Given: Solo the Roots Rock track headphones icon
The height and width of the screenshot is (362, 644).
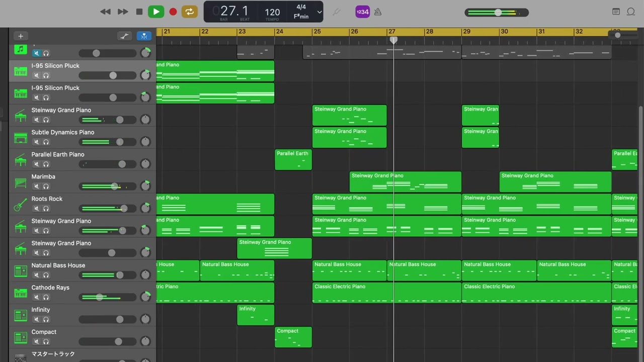Looking at the screenshot, I should click(46, 208).
